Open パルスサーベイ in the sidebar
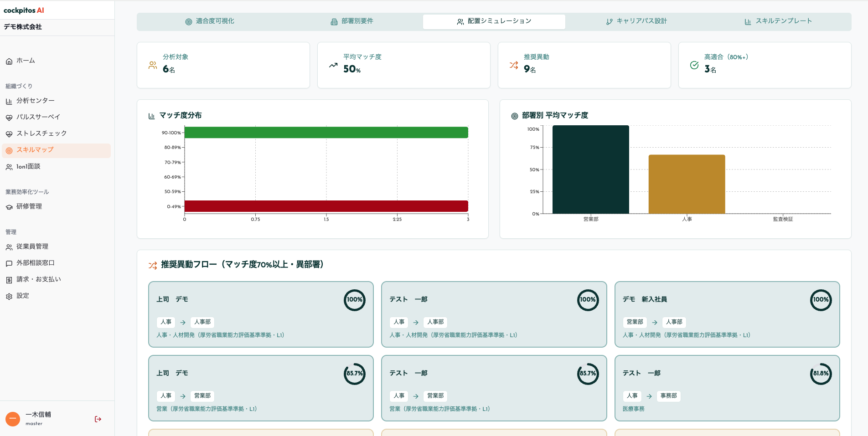This screenshot has width=868, height=436. 57,118
